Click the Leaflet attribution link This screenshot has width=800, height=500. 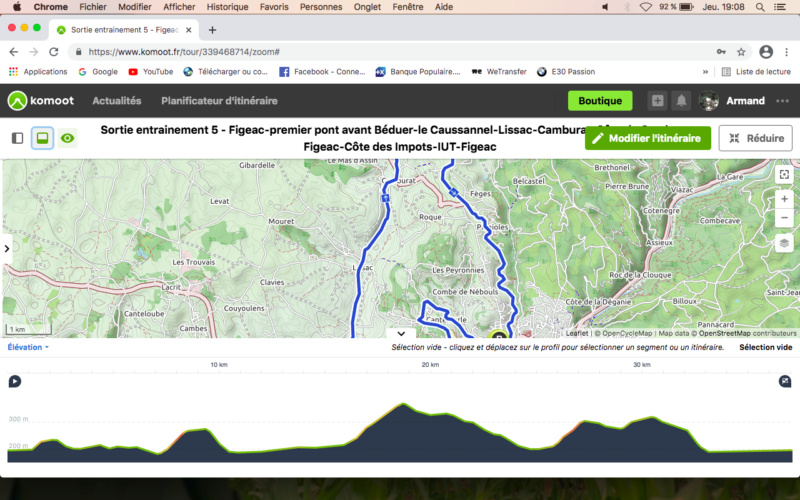(577, 333)
